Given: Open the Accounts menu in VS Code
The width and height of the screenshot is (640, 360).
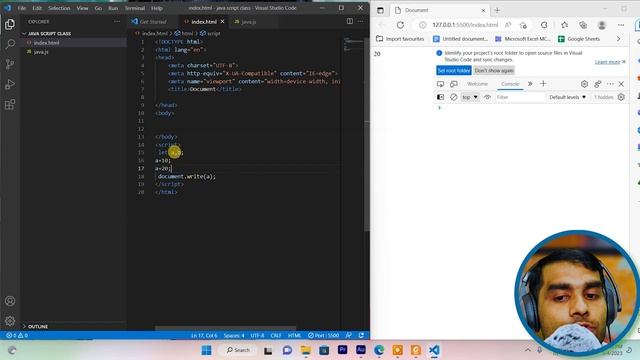Looking at the screenshot, I should tap(10, 301).
